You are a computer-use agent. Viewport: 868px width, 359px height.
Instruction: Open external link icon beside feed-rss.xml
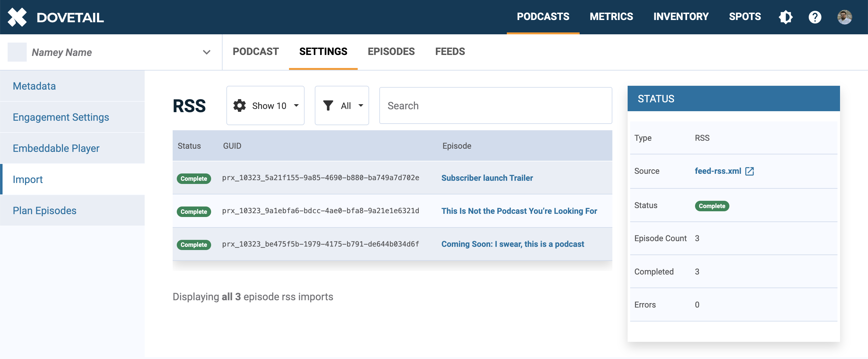pos(750,171)
